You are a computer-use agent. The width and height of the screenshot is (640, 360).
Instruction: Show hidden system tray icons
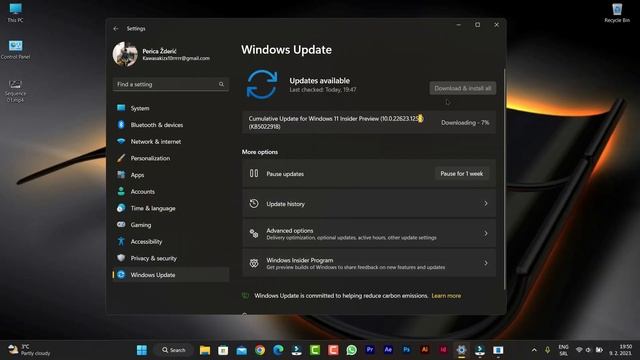[534, 350]
